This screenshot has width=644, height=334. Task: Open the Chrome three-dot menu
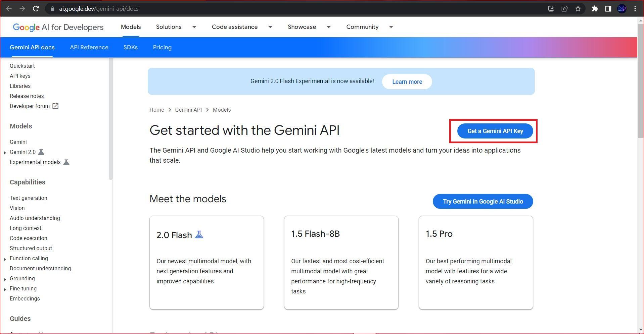click(635, 9)
